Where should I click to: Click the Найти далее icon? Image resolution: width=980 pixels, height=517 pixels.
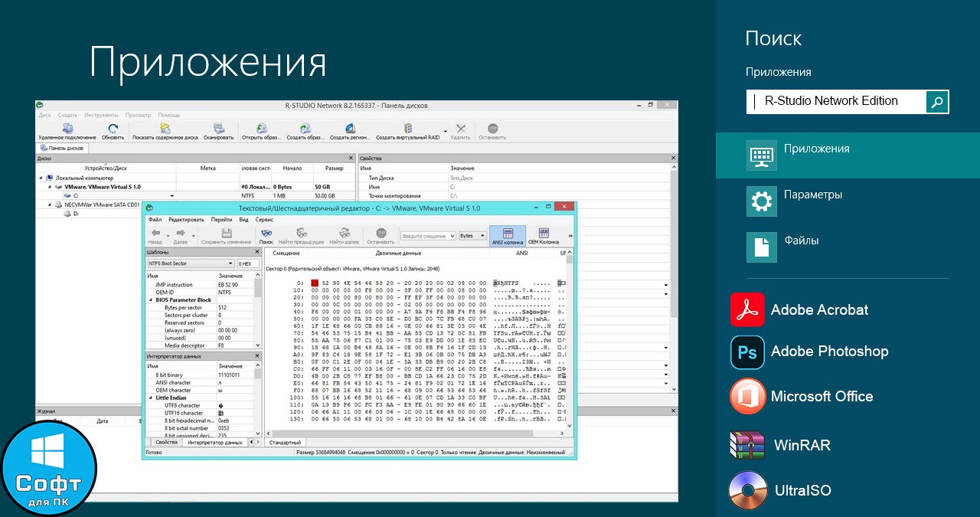pyautogui.click(x=344, y=233)
